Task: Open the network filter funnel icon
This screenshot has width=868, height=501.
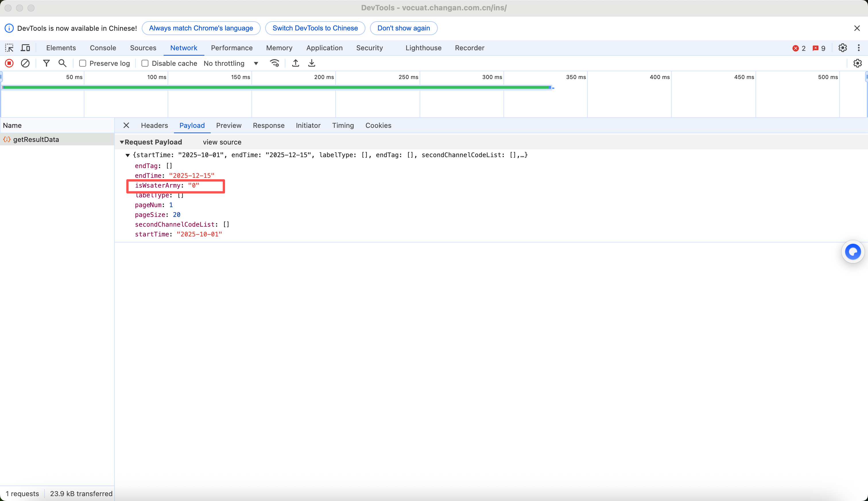Action: [46, 63]
